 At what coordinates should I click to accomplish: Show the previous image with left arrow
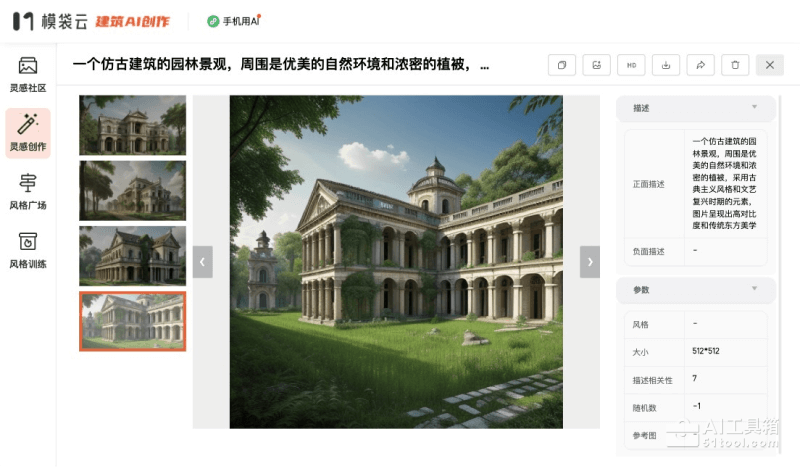pos(203,262)
